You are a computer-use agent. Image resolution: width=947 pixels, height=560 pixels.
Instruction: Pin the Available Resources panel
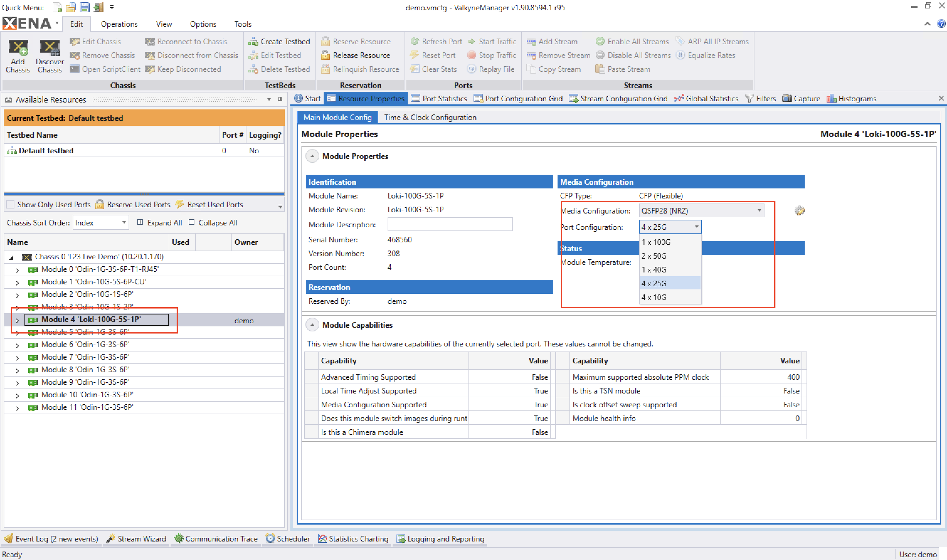tap(280, 100)
